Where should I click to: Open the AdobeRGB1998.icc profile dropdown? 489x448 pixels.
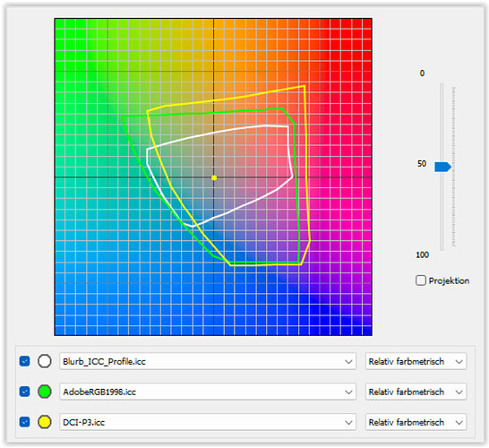pos(208,392)
